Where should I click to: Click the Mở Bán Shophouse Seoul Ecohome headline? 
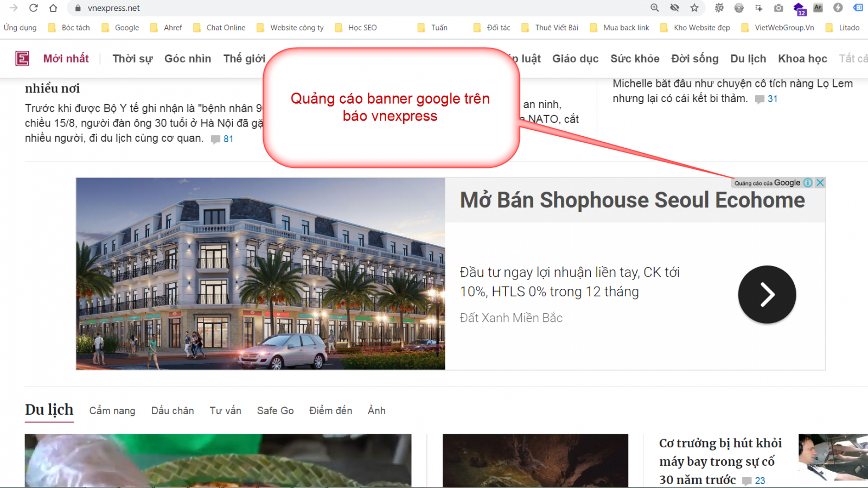[632, 200]
